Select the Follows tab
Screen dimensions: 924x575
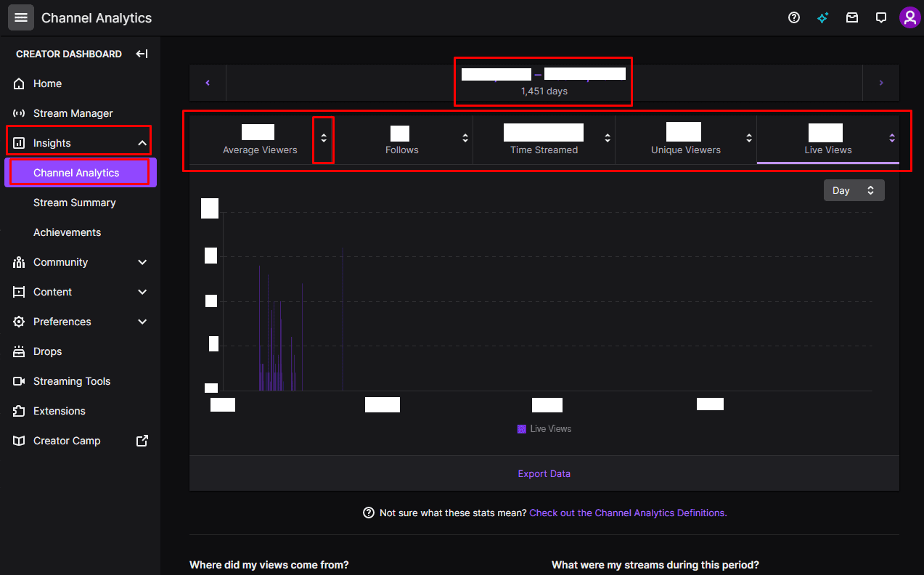402,139
